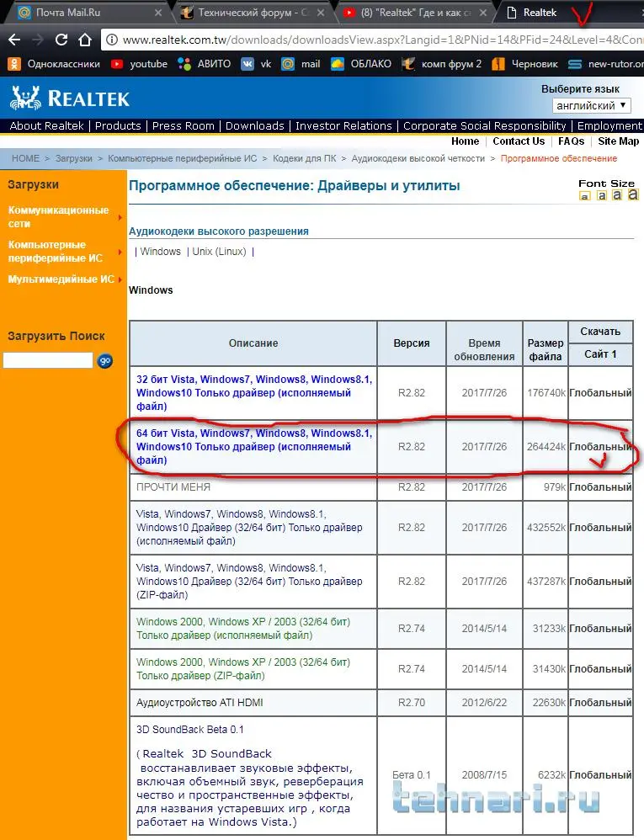Close the Почта Mail.Ru tab

(158, 13)
